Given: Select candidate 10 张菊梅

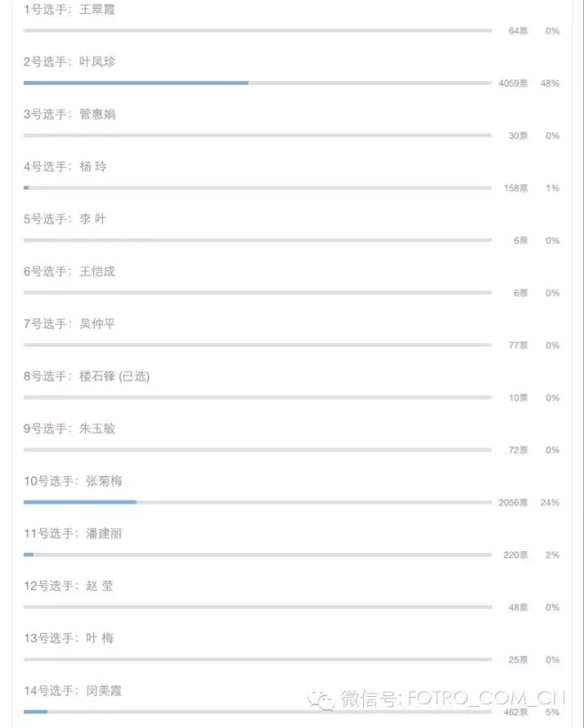Looking at the screenshot, I should click(73, 481).
